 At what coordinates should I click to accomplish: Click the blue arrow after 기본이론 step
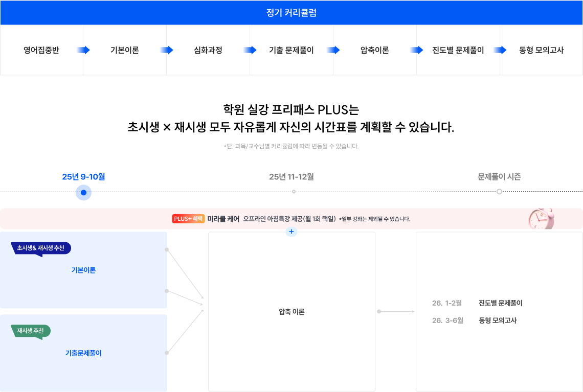(167, 50)
